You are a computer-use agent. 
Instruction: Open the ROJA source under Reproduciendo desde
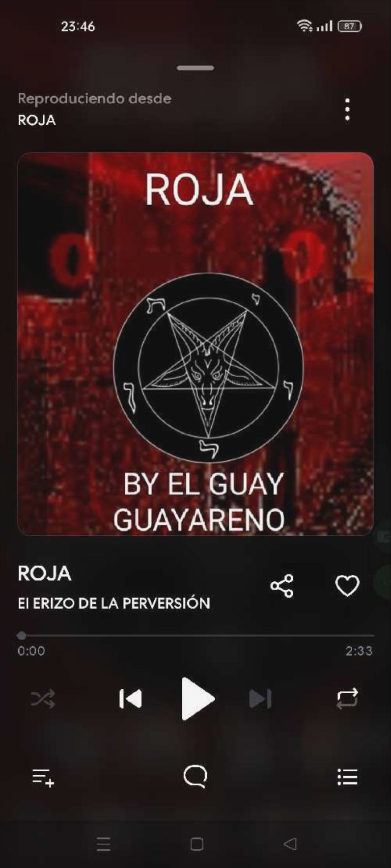pyautogui.click(x=37, y=120)
